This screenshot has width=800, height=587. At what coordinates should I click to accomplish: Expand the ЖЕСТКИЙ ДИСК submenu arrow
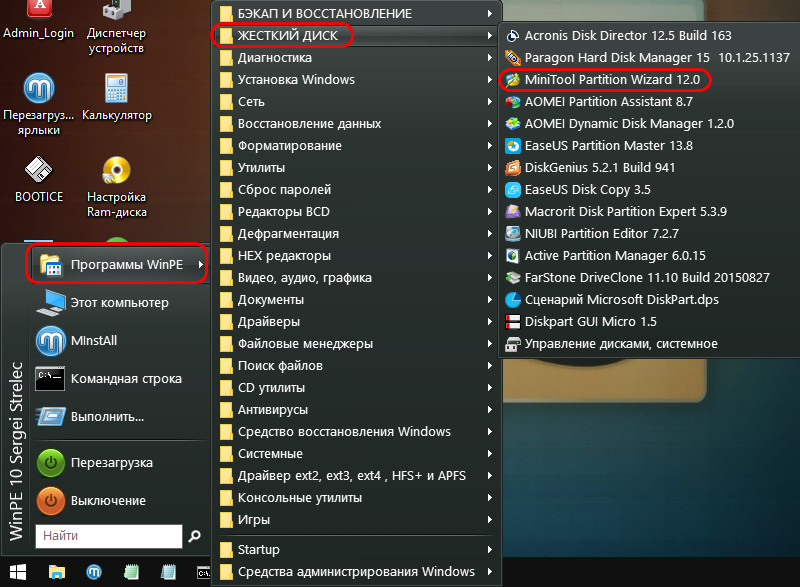coord(490,36)
